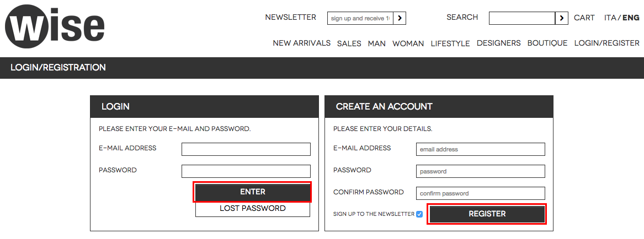Open the Cart
644x239 pixels.
(584, 18)
